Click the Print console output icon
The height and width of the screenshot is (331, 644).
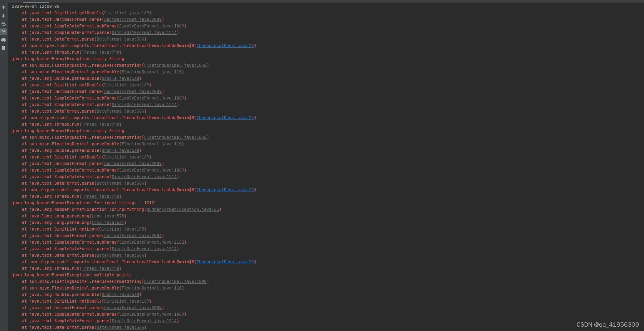3,40
